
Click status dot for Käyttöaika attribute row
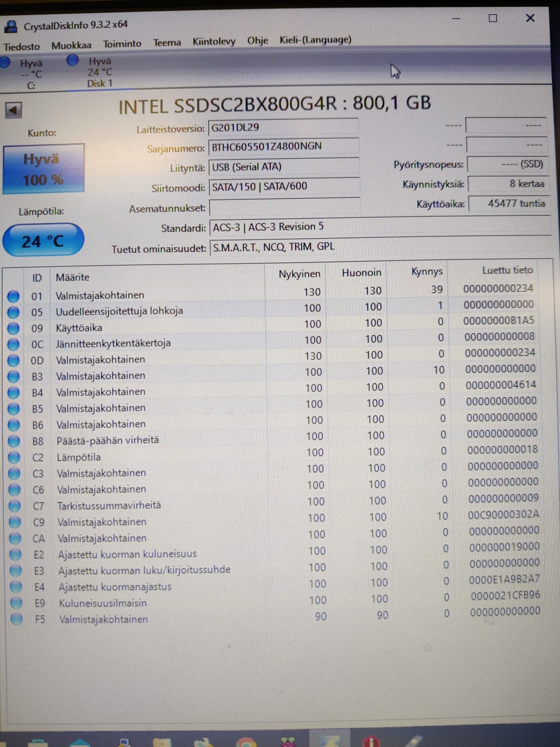pos(13,328)
